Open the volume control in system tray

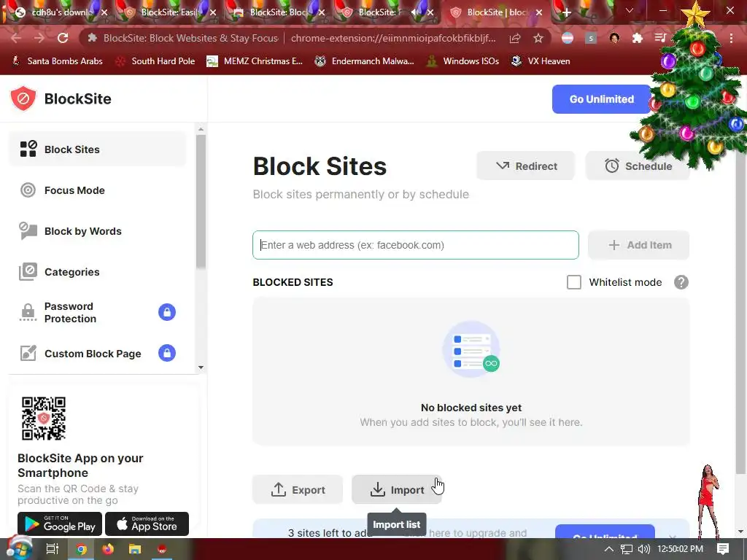(643, 549)
